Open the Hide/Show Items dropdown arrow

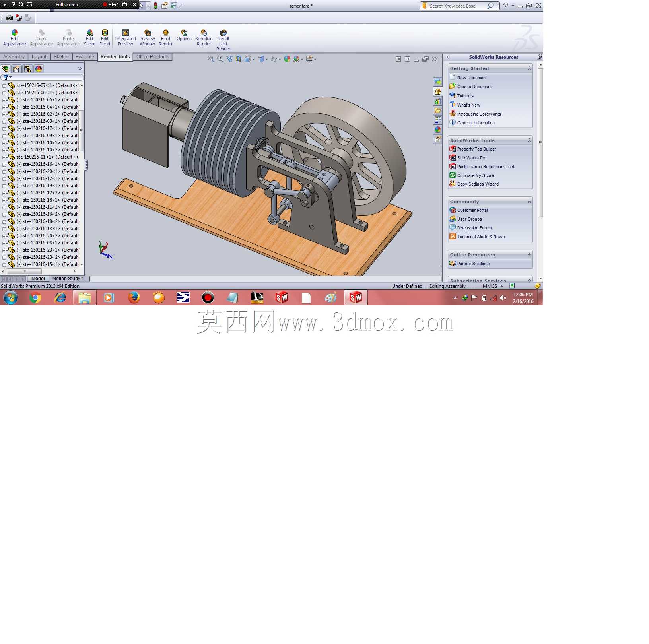(x=280, y=59)
